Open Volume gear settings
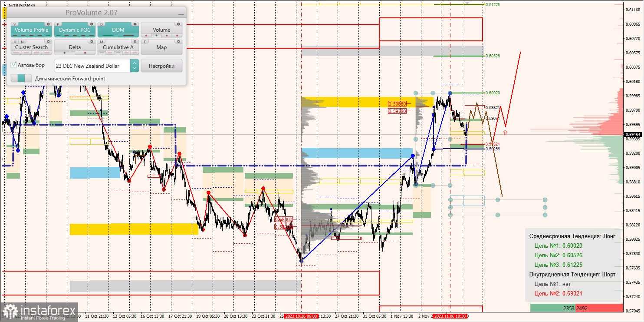 click(x=178, y=24)
